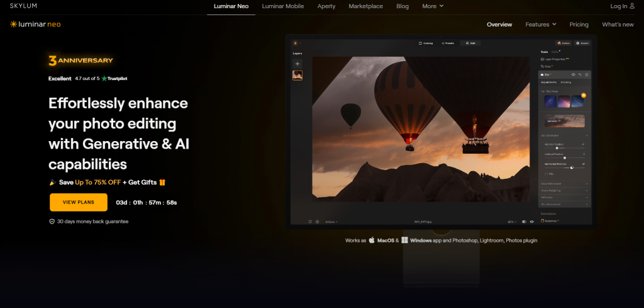Click the Luminar app menu icon in preview
The height and width of the screenshot is (308, 644).
click(x=296, y=43)
